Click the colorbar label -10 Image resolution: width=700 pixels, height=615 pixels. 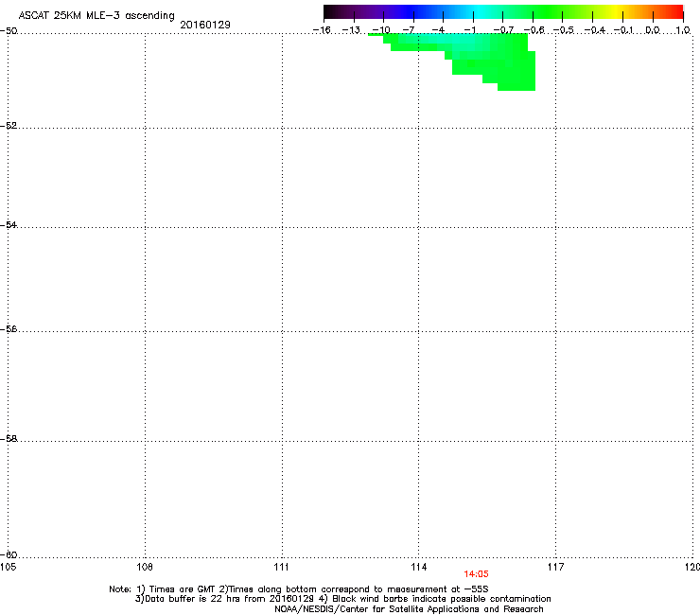381,30
